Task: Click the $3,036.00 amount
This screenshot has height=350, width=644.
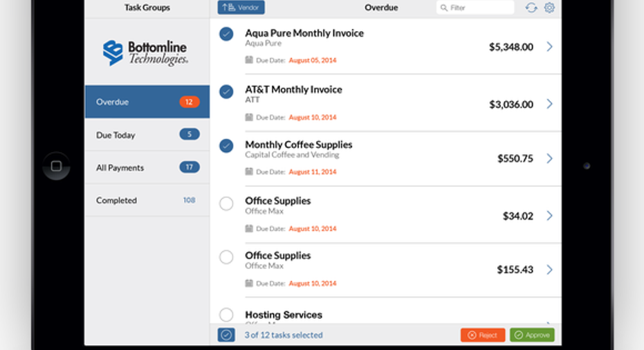Action: tap(511, 104)
